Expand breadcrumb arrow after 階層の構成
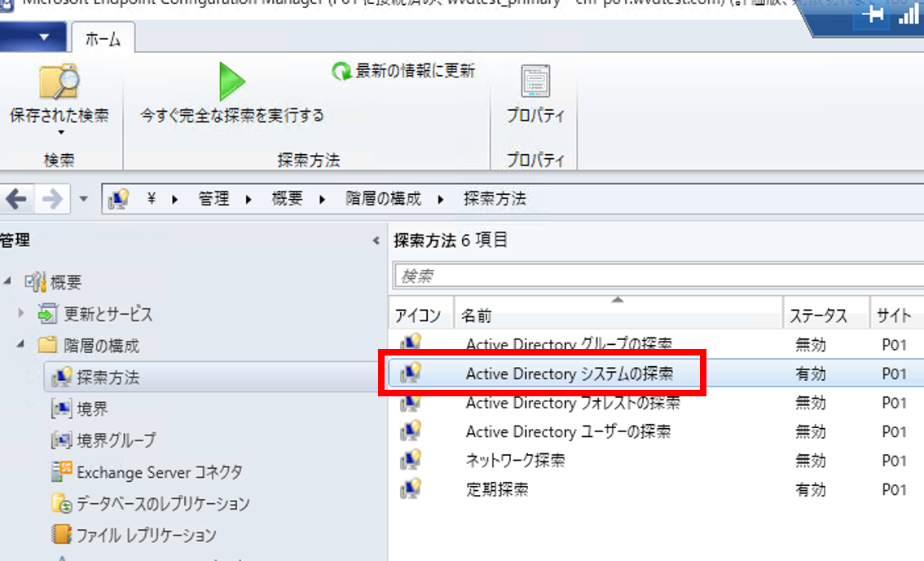924x561 pixels. click(x=441, y=200)
